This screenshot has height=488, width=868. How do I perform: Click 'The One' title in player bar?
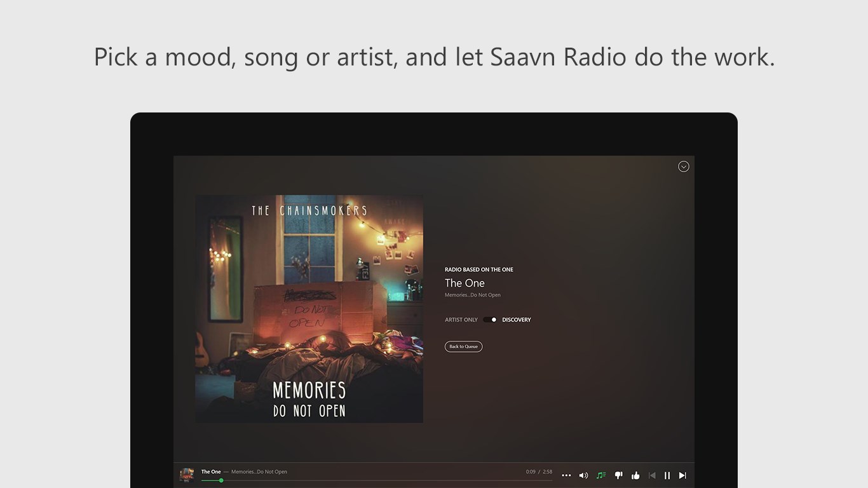coord(211,471)
